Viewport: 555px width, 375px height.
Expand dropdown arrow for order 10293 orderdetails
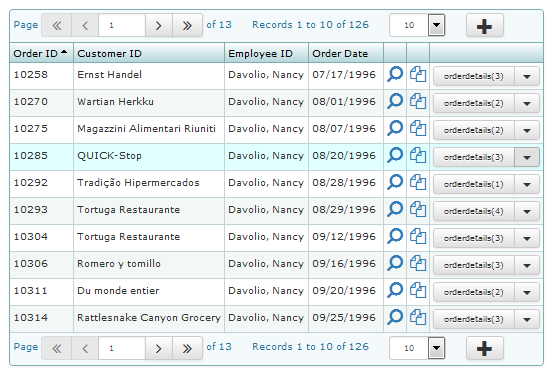tap(527, 211)
